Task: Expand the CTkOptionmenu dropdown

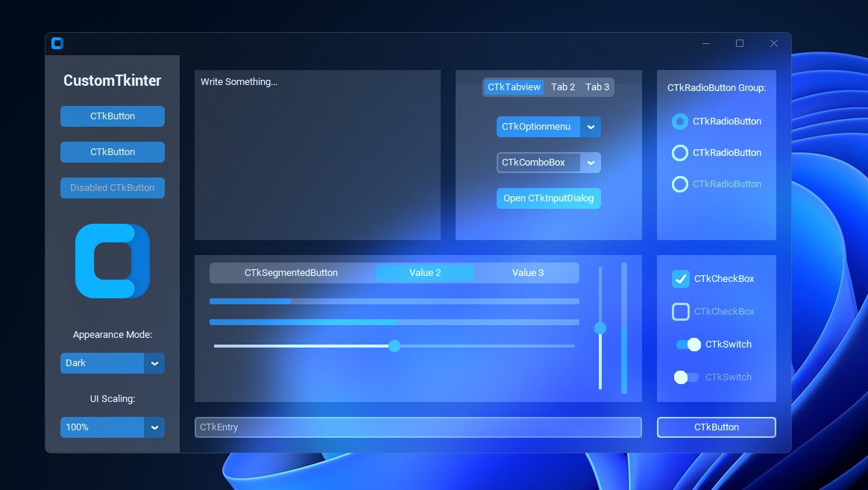Action: click(x=591, y=127)
